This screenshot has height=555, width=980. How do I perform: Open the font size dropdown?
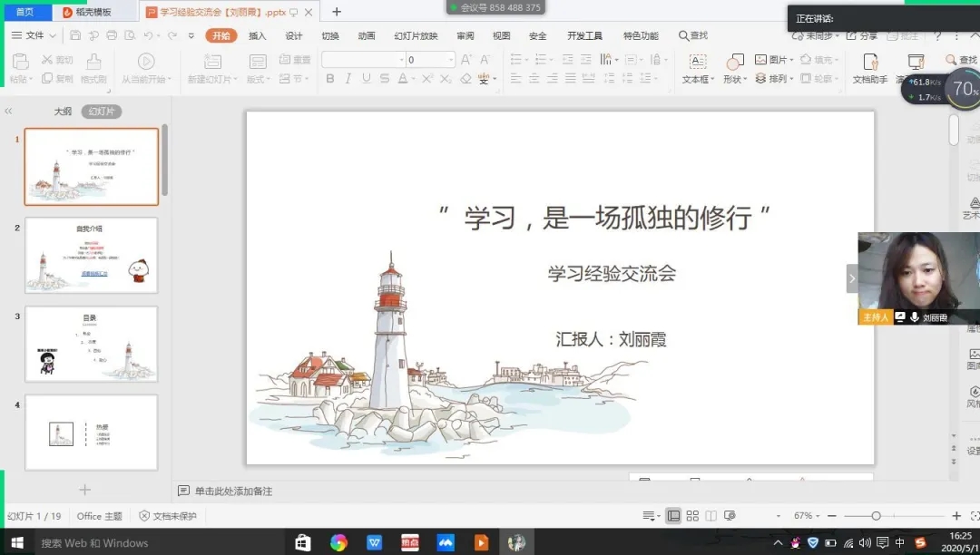coord(451,60)
